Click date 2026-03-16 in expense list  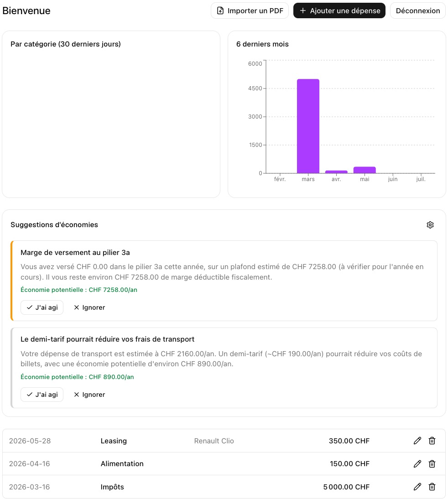pos(30,487)
